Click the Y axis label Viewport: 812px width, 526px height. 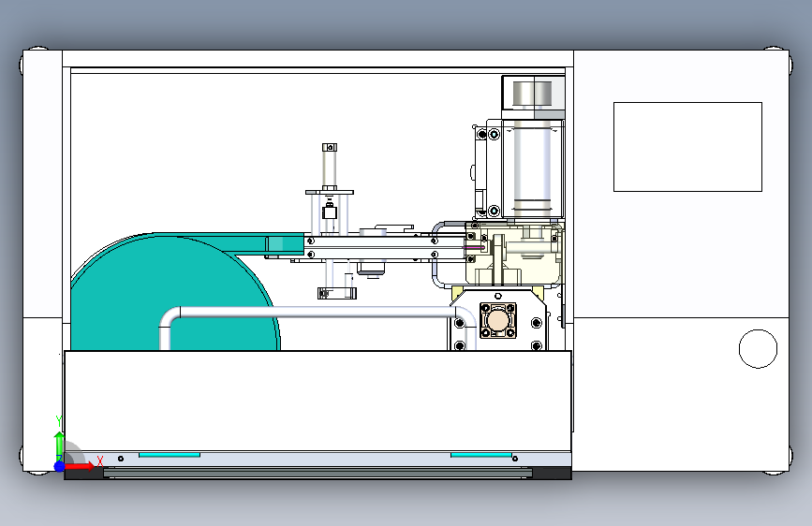click(58, 421)
